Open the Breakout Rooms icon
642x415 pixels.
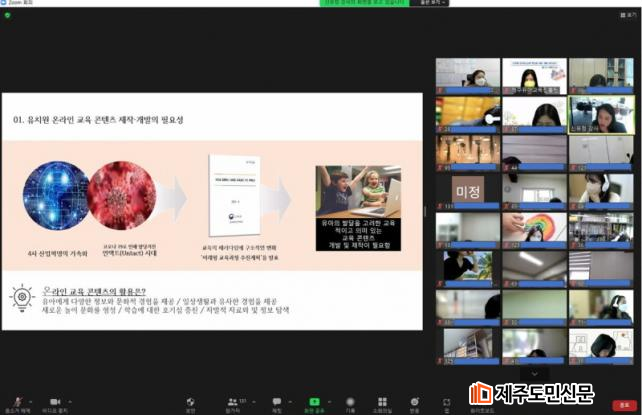(382, 401)
